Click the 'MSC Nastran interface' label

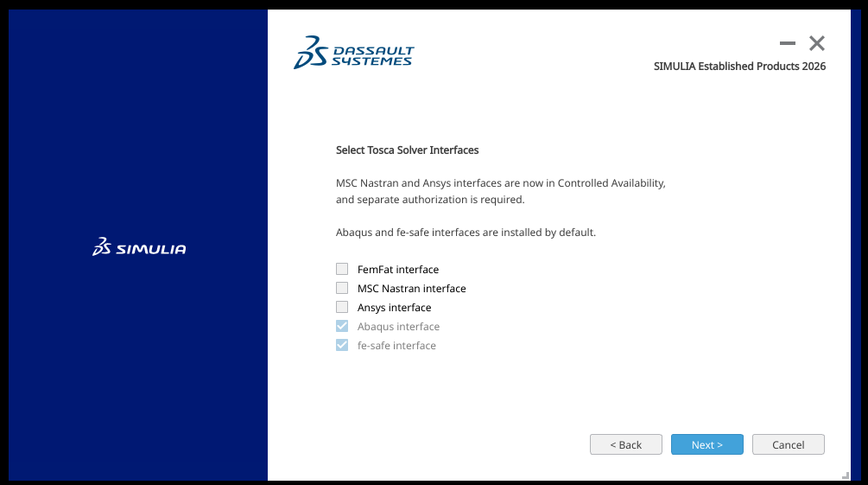(412, 288)
